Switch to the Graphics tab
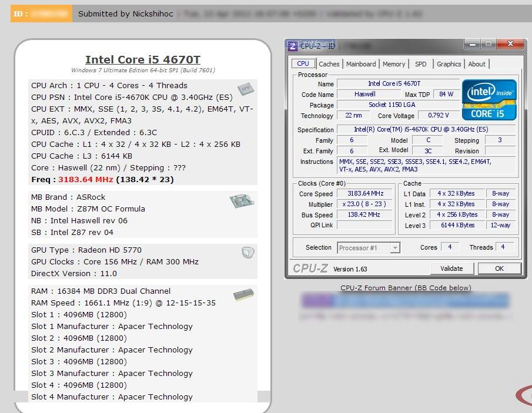 449,64
